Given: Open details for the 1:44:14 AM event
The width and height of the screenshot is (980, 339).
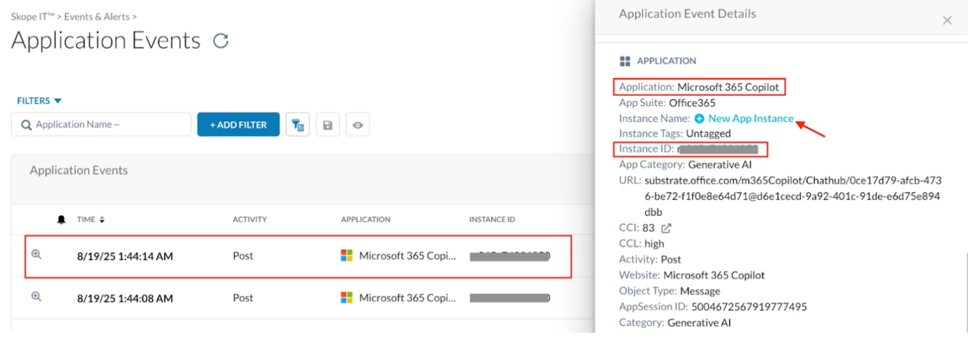Looking at the screenshot, I should [36, 254].
